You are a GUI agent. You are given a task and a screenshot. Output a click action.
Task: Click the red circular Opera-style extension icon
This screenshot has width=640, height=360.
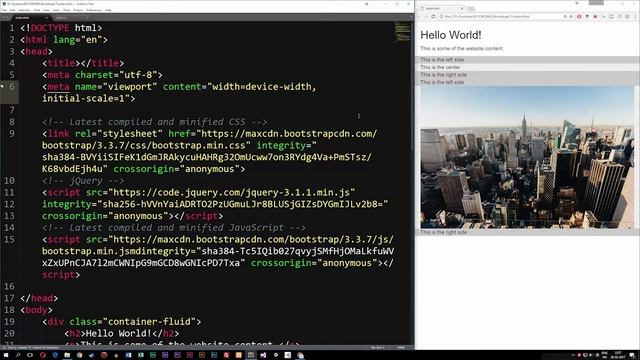[x=579, y=16]
